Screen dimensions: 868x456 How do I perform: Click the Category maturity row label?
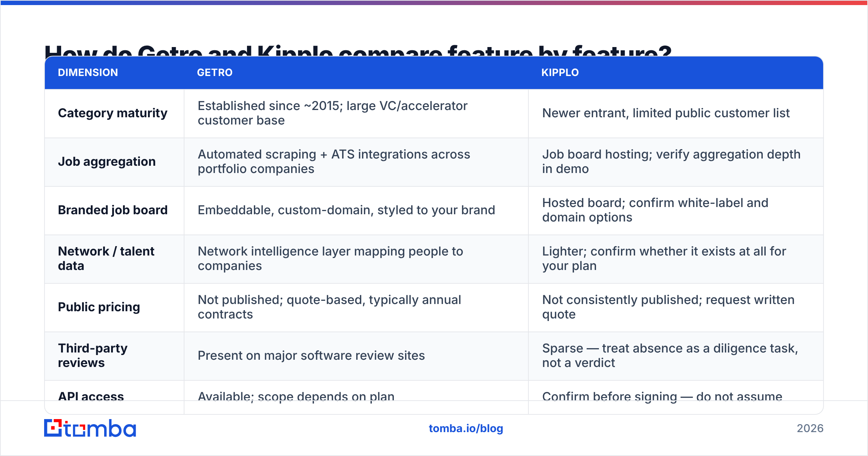[112, 113]
